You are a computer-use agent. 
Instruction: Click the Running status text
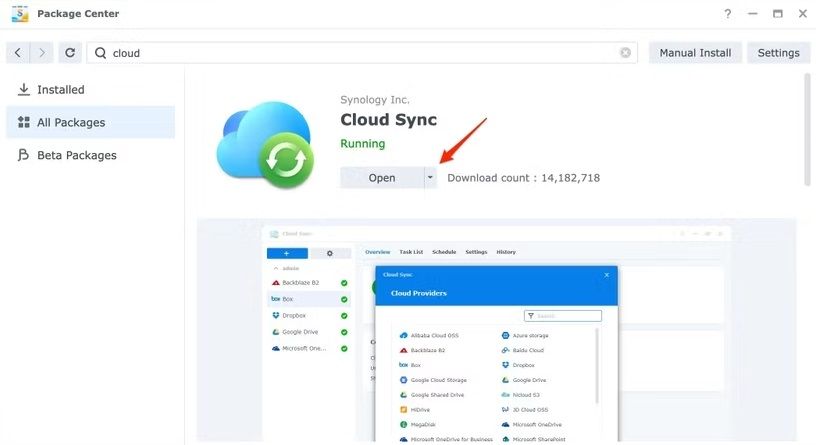363,144
